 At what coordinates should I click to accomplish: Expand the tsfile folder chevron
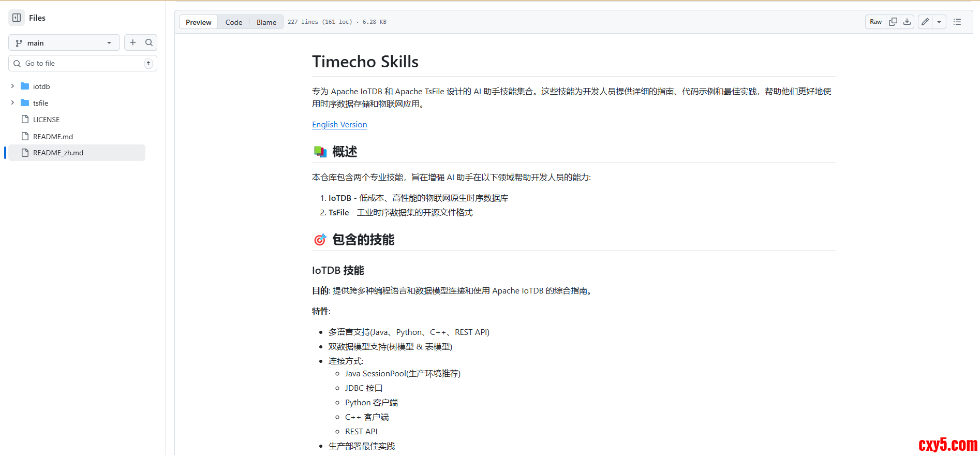pos(12,102)
